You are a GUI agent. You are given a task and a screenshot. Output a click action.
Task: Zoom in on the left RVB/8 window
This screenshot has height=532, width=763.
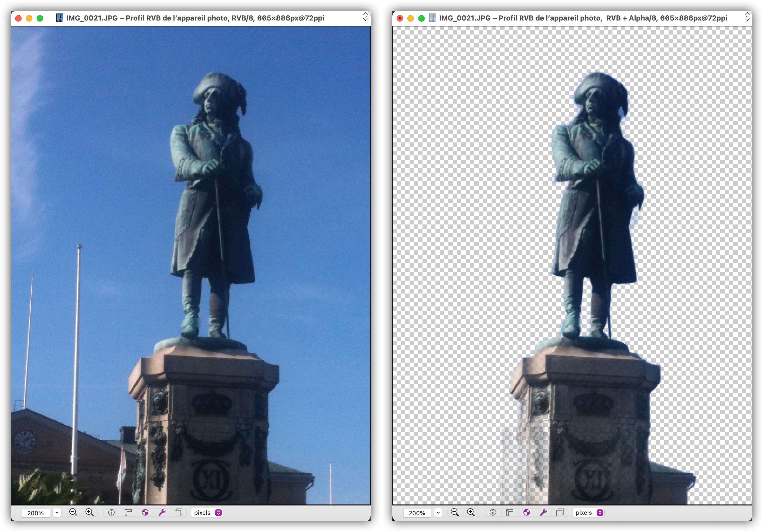pyautogui.click(x=89, y=512)
